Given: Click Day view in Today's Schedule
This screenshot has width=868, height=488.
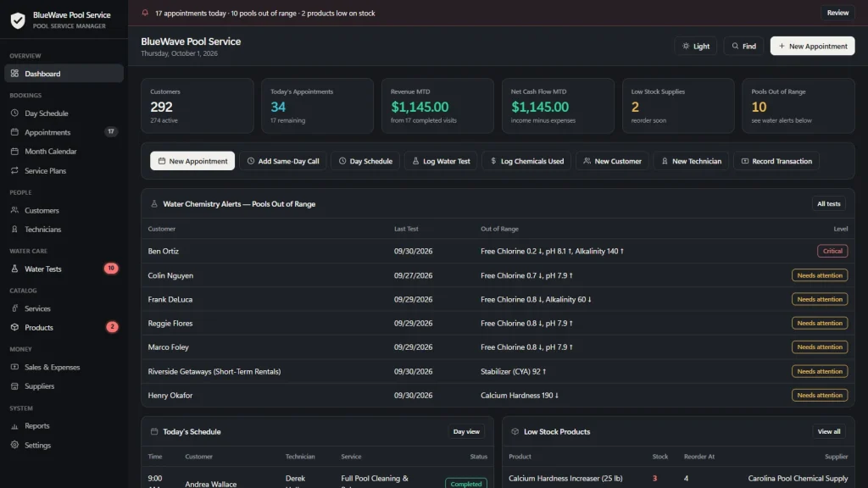Looking at the screenshot, I should click(x=466, y=431).
